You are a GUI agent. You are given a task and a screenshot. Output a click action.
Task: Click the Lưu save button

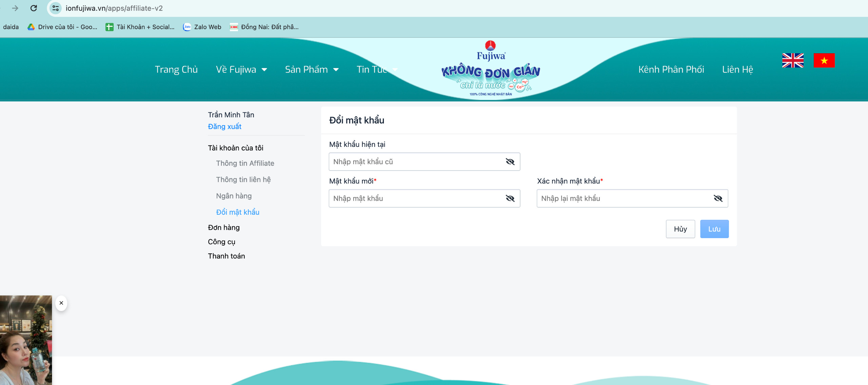coord(714,229)
